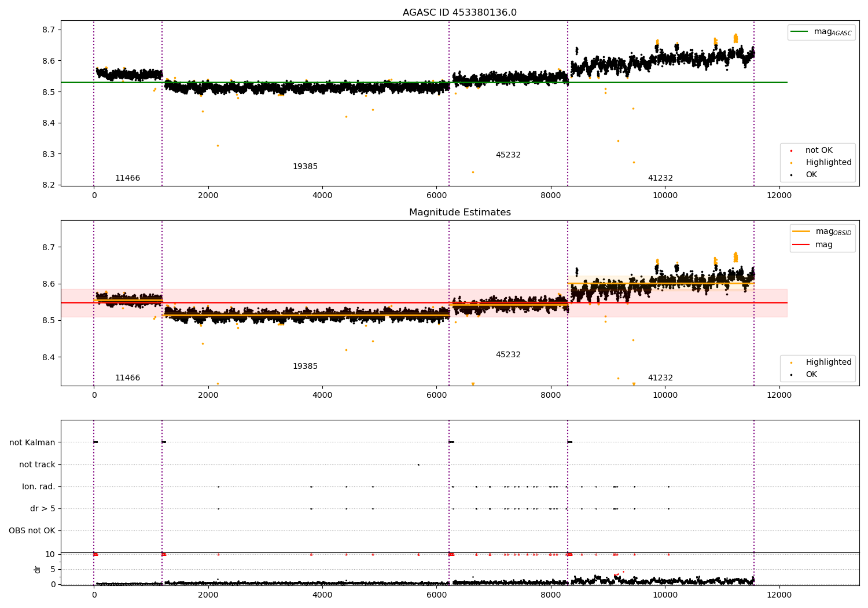
Task: Click obsid label 11466 in top plot
Action: click(127, 178)
